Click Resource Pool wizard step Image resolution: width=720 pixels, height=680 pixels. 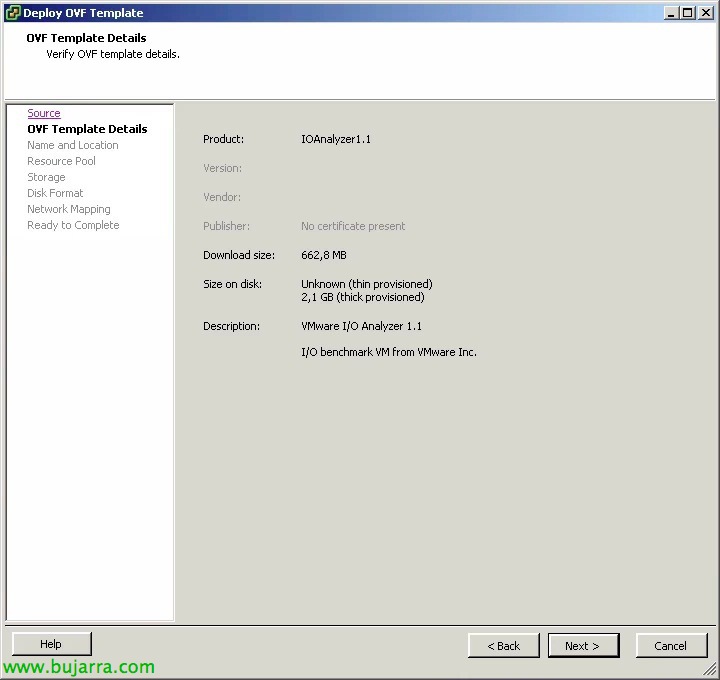pyautogui.click(x=61, y=161)
